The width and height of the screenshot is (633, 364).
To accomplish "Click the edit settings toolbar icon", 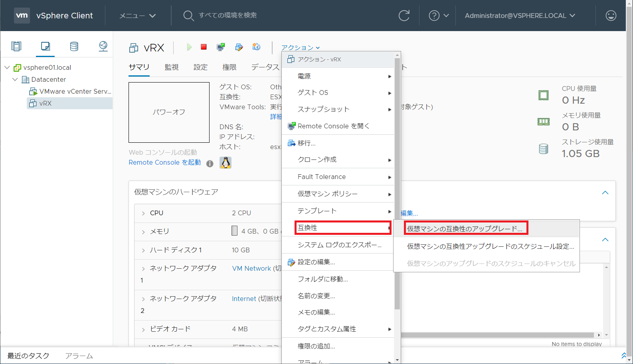I will 239,47.
